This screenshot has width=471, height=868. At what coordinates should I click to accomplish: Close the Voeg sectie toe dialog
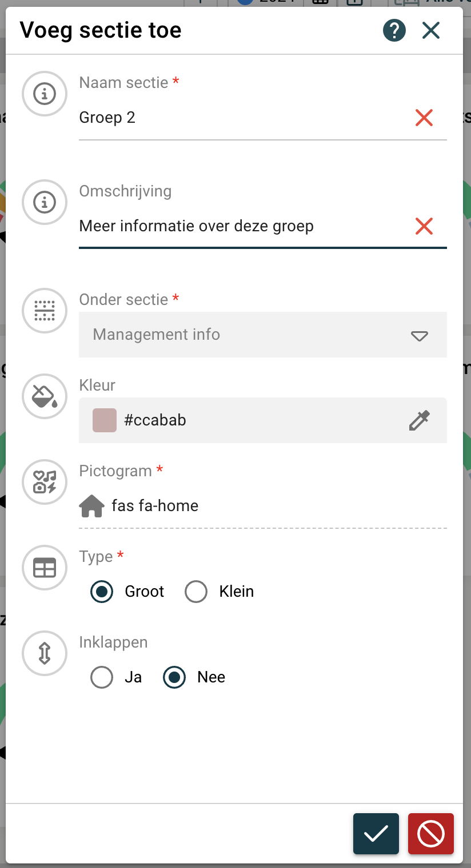pos(431,30)
